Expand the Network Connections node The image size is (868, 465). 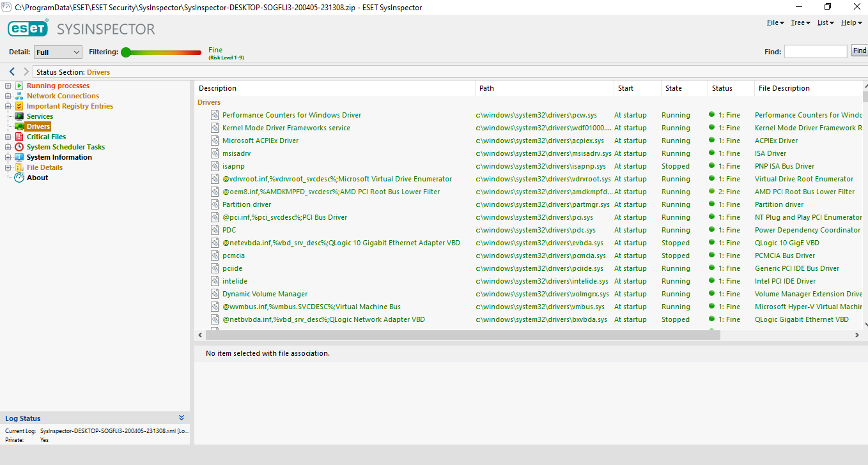8,96
